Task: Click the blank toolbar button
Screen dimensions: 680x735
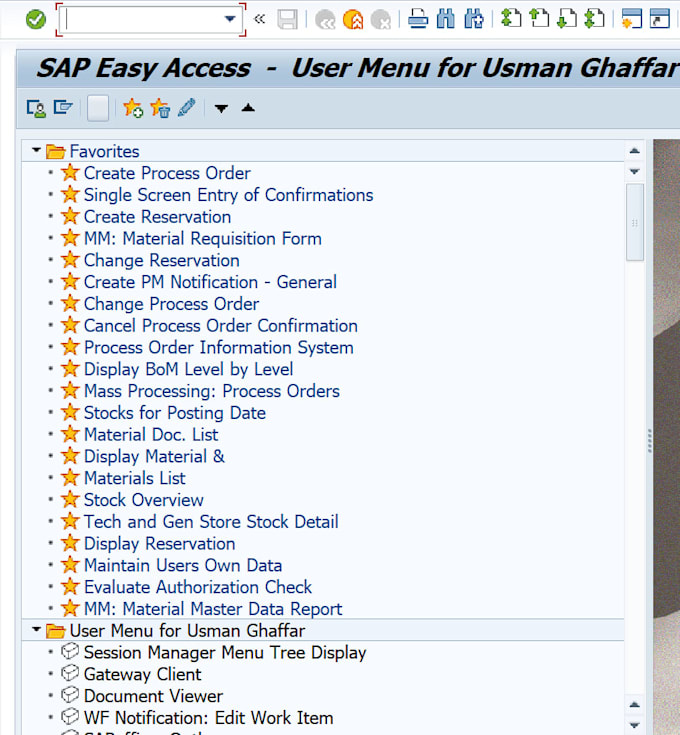Action: tap(98, 108)
